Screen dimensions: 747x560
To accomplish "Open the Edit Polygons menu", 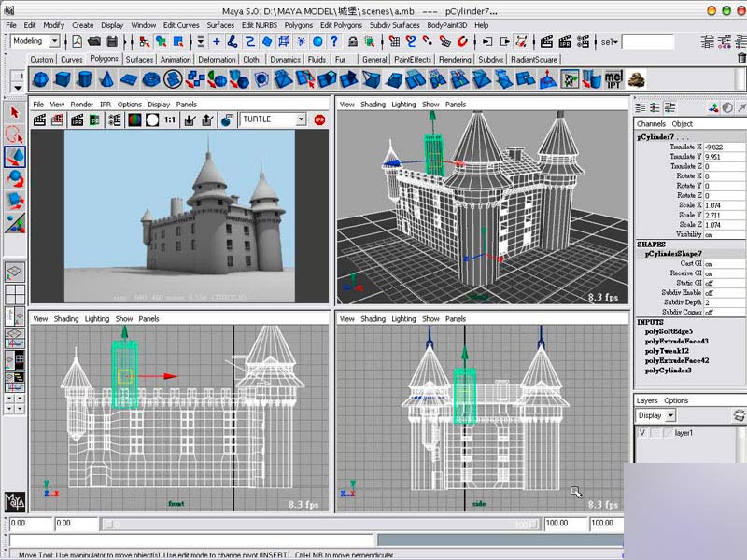I will tap(341, 25).
